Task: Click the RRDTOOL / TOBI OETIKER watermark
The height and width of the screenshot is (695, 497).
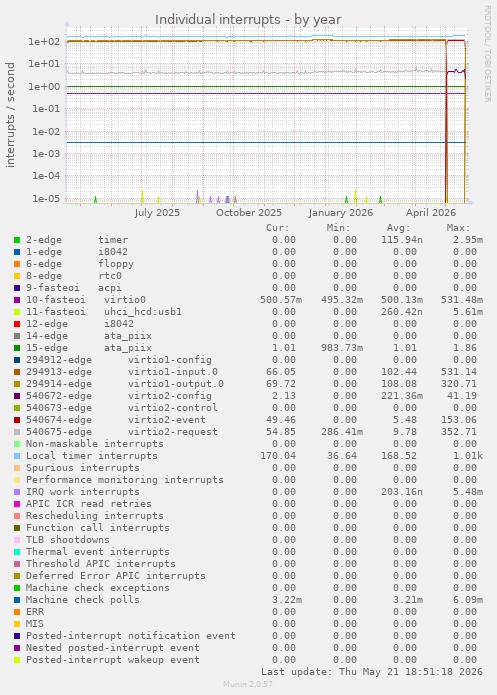Action: point(487,54)
